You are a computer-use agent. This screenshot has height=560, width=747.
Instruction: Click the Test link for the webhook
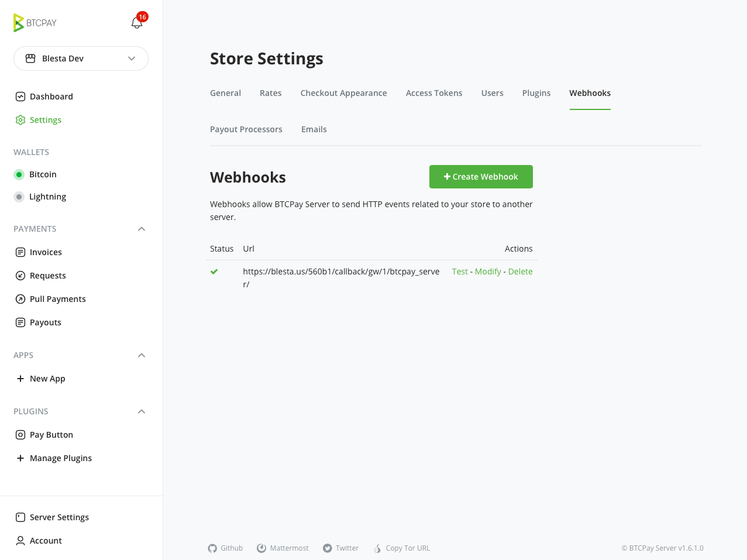coord(460,272)
